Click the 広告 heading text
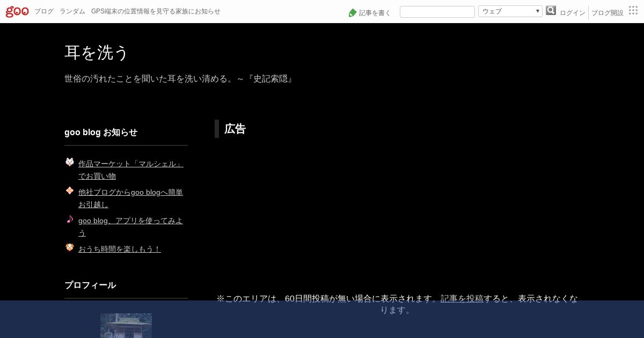The height and width of the screenshot is (338, 644). coord(235,129)
